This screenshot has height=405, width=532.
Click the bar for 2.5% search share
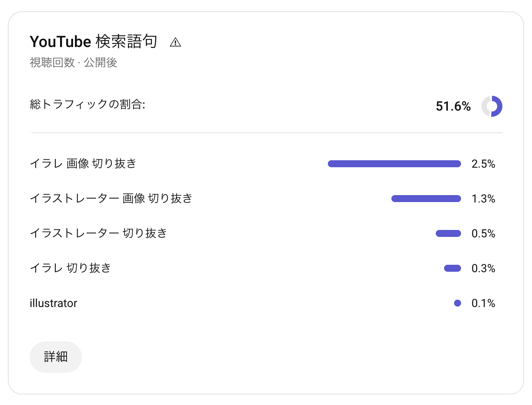394,164
